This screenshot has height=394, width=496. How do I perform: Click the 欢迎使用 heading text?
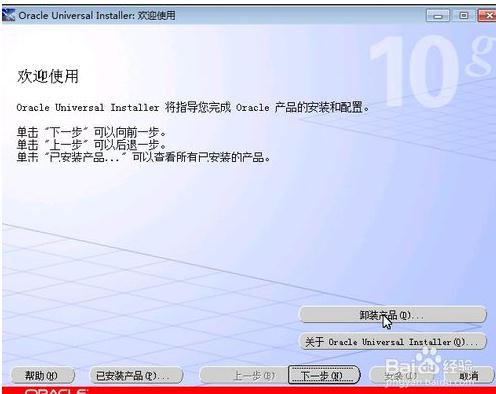tap(48, 76)
